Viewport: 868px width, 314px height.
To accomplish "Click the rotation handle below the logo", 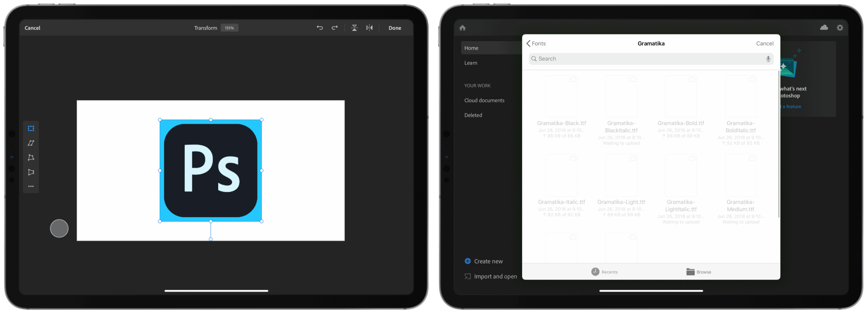I will click(211, 239).
